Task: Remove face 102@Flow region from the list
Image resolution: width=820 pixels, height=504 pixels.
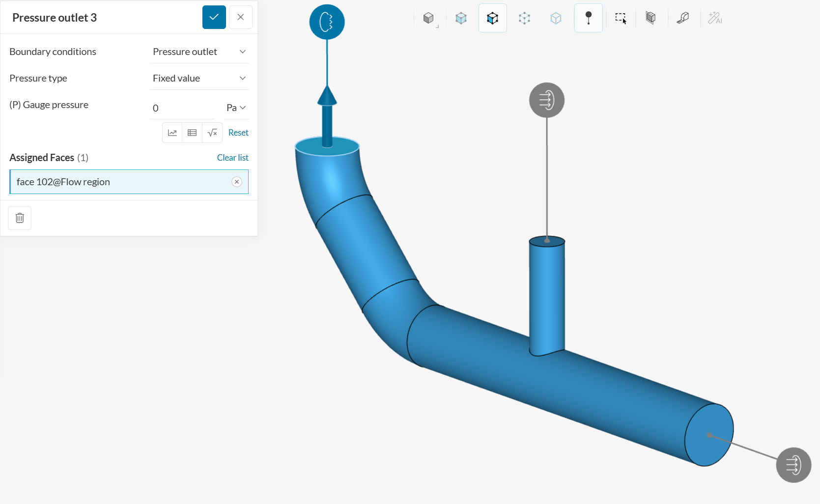Action: [237, 182]
